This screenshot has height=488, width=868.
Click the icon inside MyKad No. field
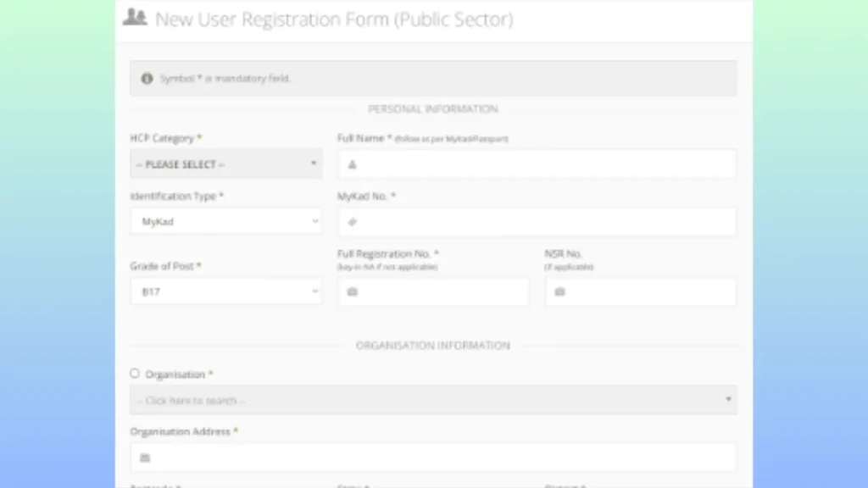(x=353, y=222)
